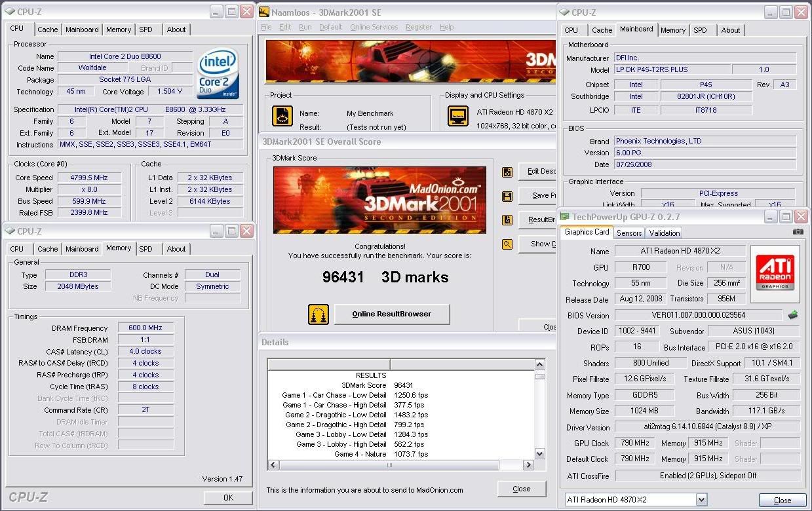Screen dimensions: 812x511
Task: Click the Driver Version field in GPU-Z
Action: 707,427
